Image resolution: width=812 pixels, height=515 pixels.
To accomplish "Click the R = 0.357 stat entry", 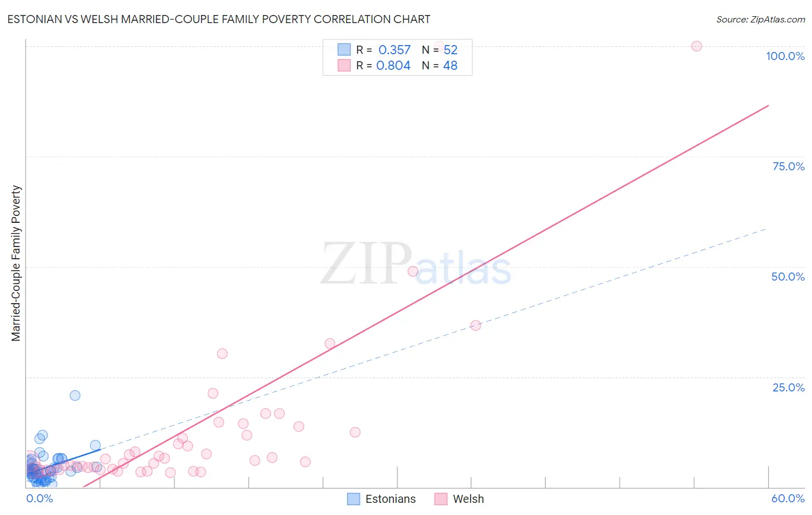I will click(x=383, y=50).
